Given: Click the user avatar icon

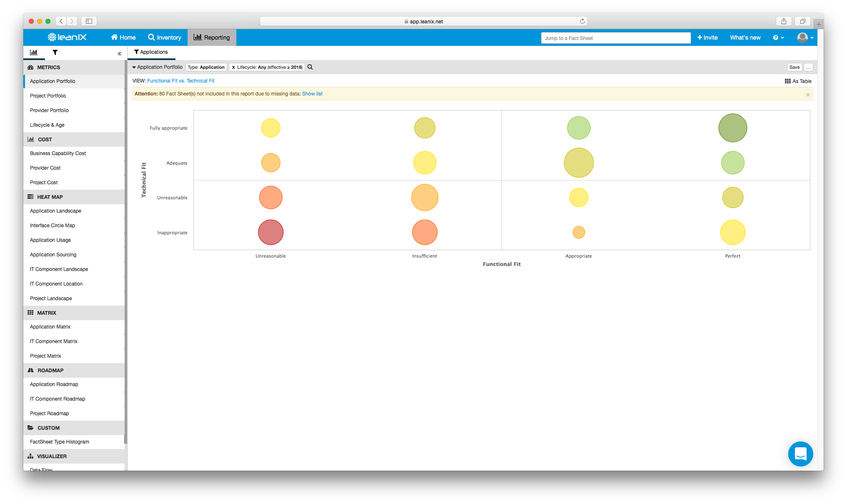Looking at the screenshot, I should [802, 38].
